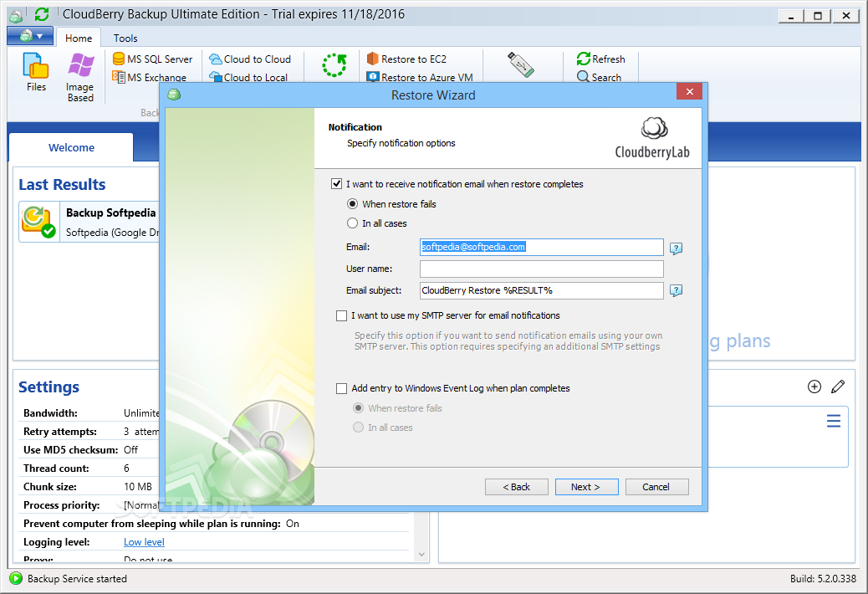
Task: Close the Restore Wizard dialog
Action: pos(689,91)
